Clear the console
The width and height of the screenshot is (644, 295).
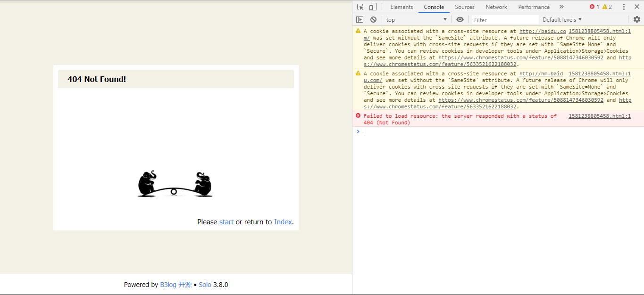373,19
